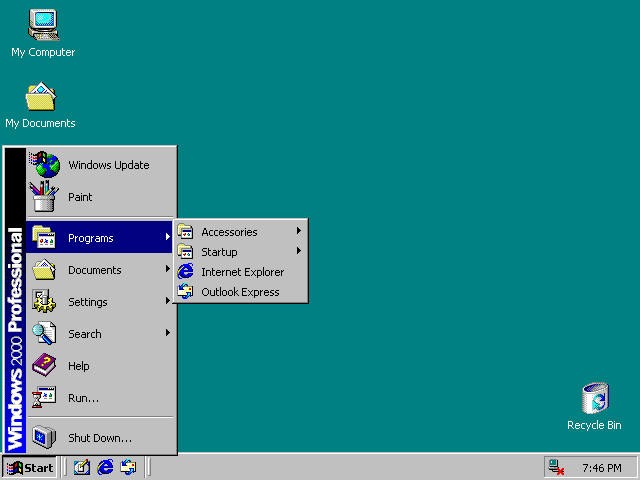Expand the Accessories submenu arrow
This screenshot has width=640, height=480.
tap(299, 231)
